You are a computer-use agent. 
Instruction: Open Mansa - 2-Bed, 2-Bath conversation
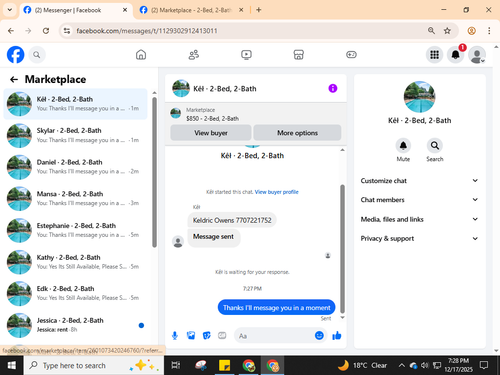click(x=75, y=198)
